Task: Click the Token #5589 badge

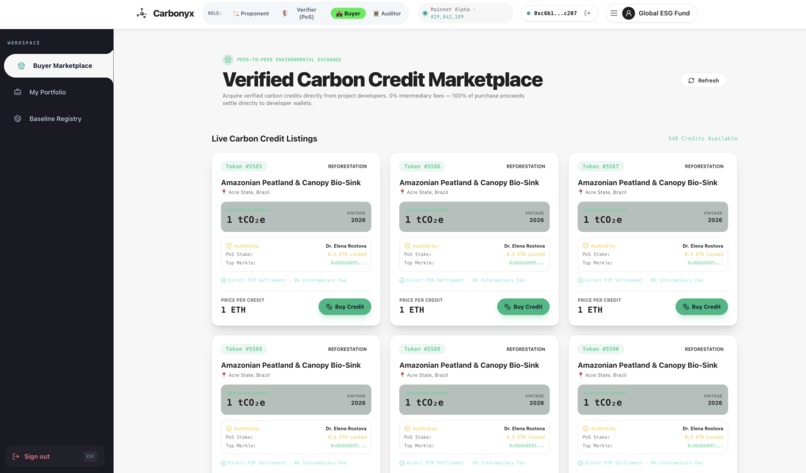Action: (x=422, y=349)
